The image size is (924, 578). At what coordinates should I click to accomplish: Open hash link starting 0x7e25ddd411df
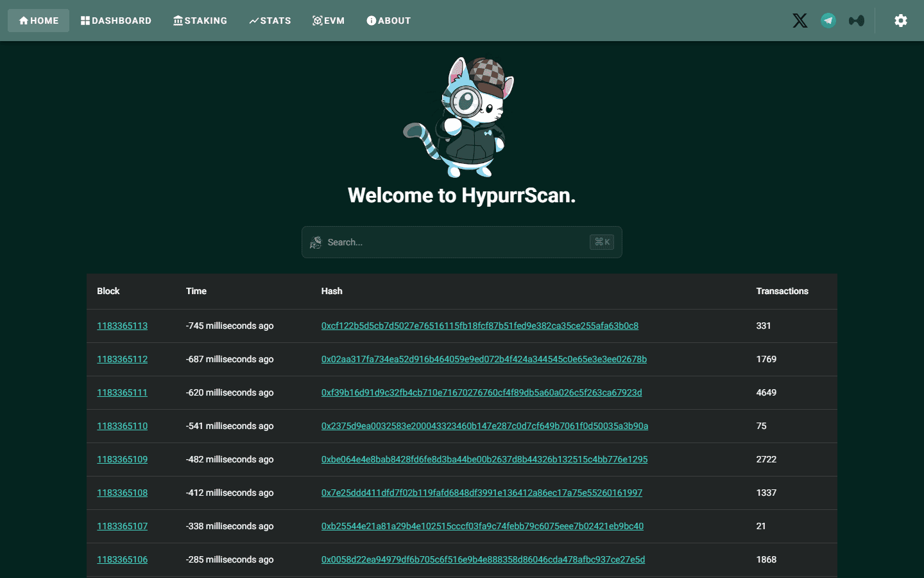click(x=482, y=493)
